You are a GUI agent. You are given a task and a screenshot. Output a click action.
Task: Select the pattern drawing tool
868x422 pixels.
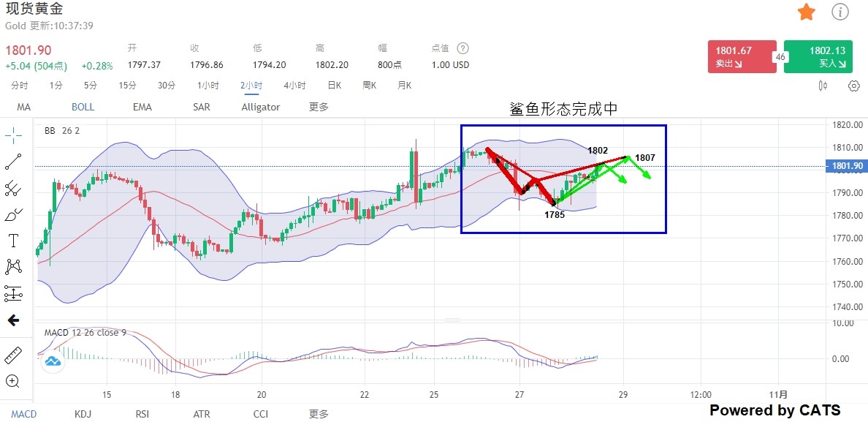tap(13, 267)
